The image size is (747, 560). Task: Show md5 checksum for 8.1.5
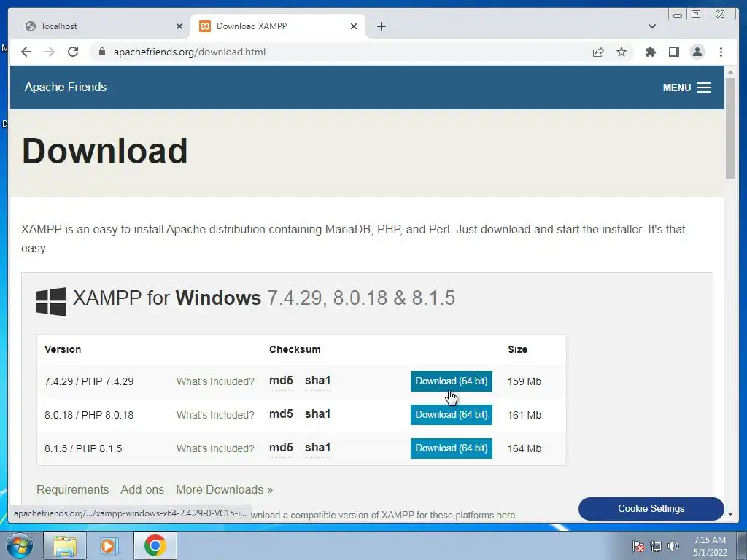281,448
